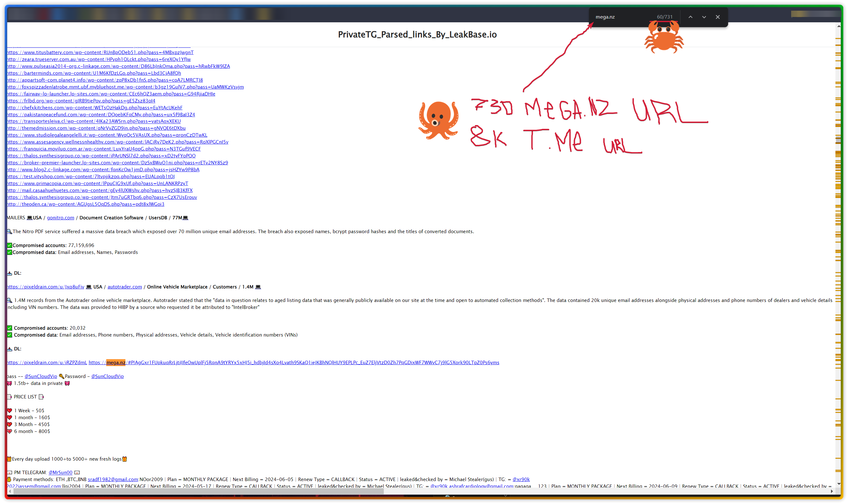Open the fairway-lo-launcher.lp-sites.com link
This screenshot has width=848, height=504.
(x=111, y=94)
